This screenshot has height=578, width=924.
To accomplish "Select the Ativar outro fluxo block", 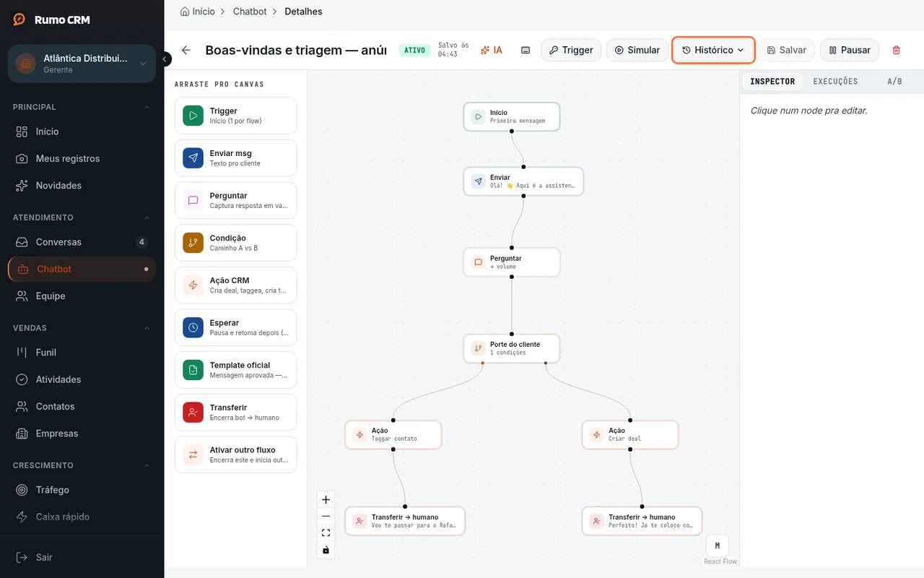I will point(235,454).
